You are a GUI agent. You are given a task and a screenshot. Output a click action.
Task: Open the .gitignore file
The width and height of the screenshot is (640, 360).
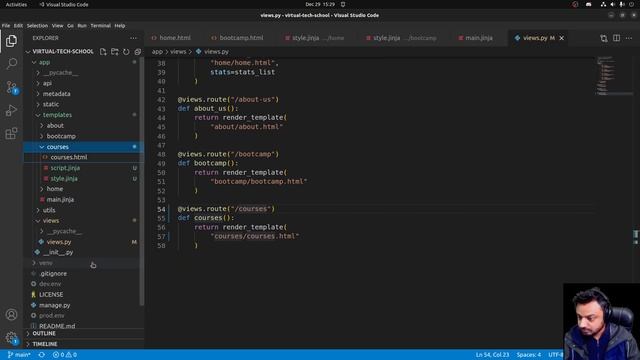click(x=53, y=273)
